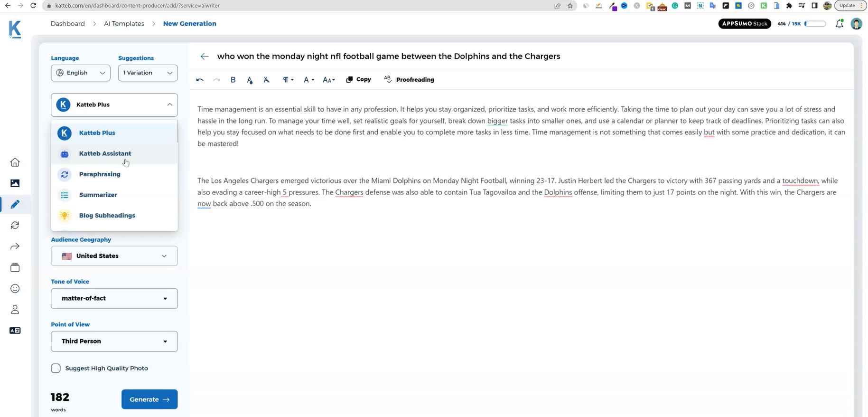Open the home icon in left sidebar

click(x=15, y=162)
